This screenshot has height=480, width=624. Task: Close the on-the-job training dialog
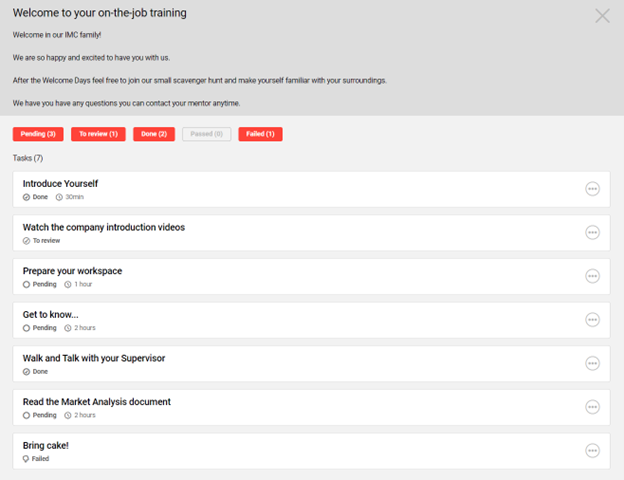point(602,15)
